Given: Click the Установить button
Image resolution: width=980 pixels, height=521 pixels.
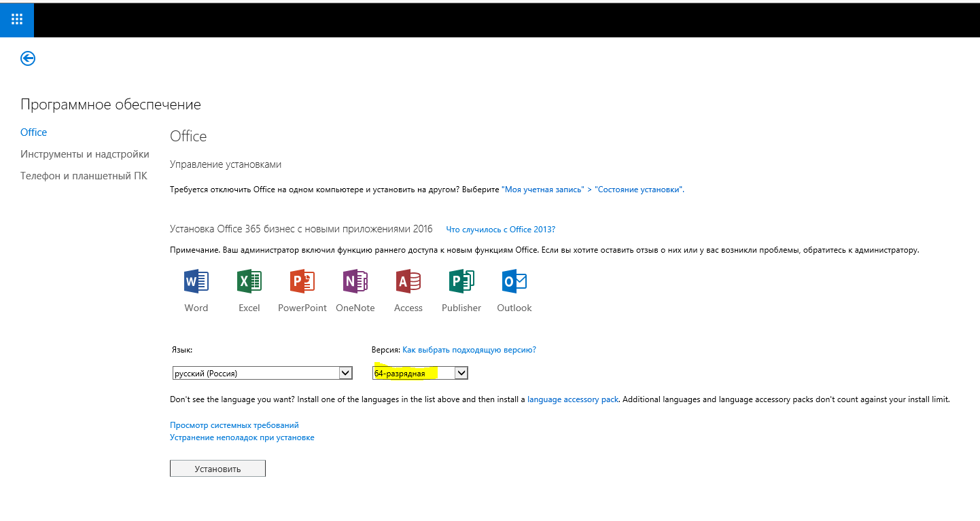Looking at the screenshot, I should (217, 469).
